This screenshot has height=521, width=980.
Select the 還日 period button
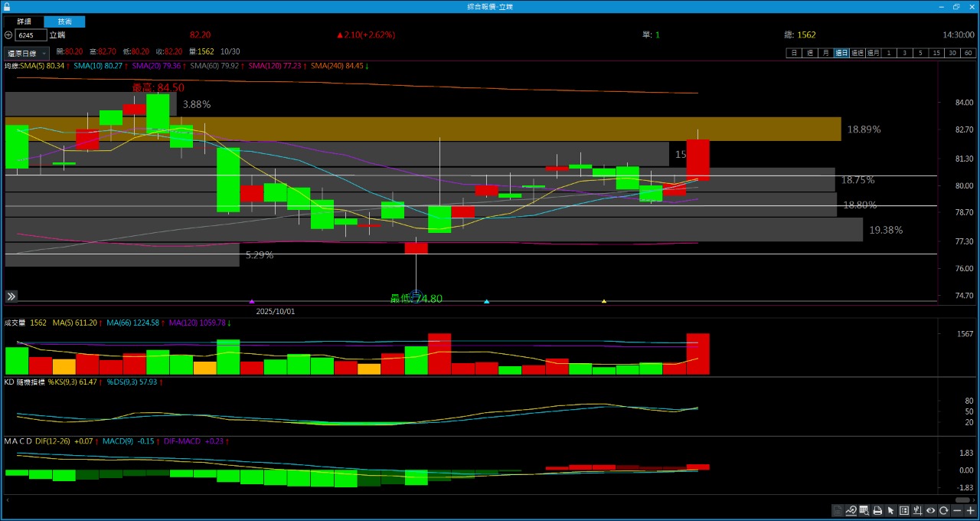pos(841,53)
